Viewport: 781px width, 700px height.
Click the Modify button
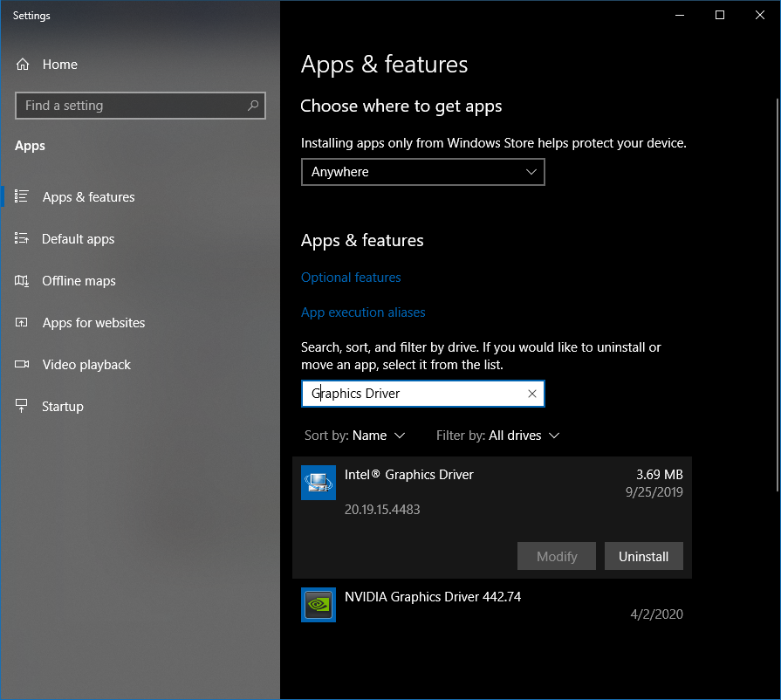[556, 556]
